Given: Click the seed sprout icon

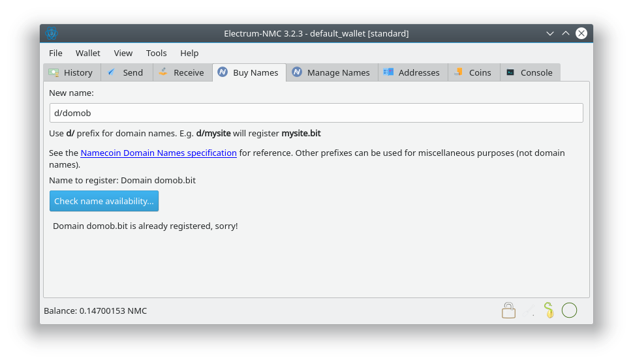Looking at the screenshot, I should point(549,311).
